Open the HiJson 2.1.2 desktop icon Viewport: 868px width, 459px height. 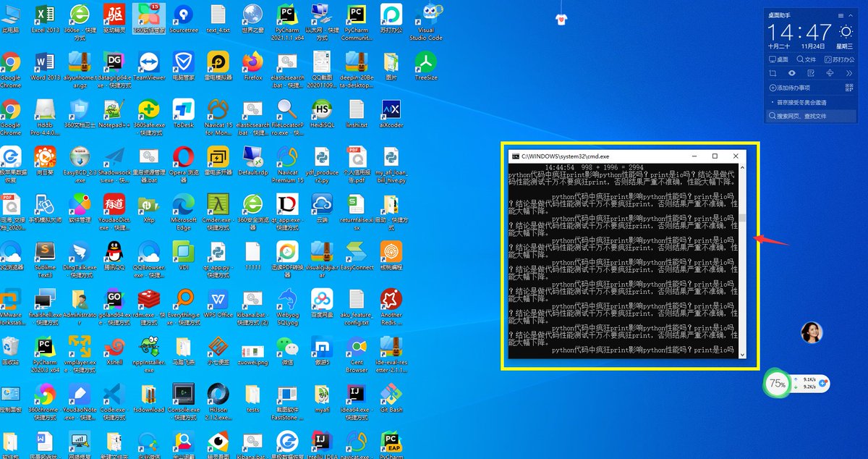pyautogui.click(x=218, y=402)
